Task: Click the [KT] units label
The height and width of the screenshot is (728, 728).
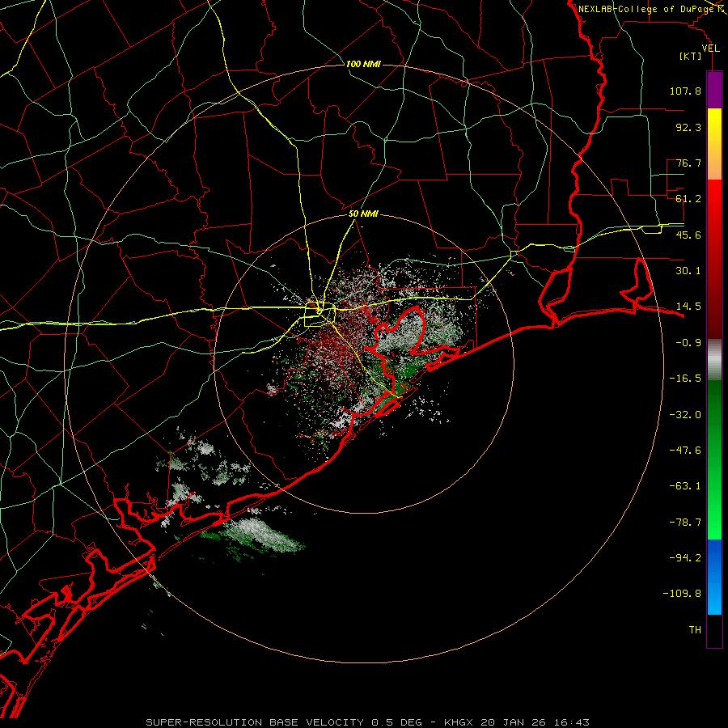Action: click(x=691, y=56)
